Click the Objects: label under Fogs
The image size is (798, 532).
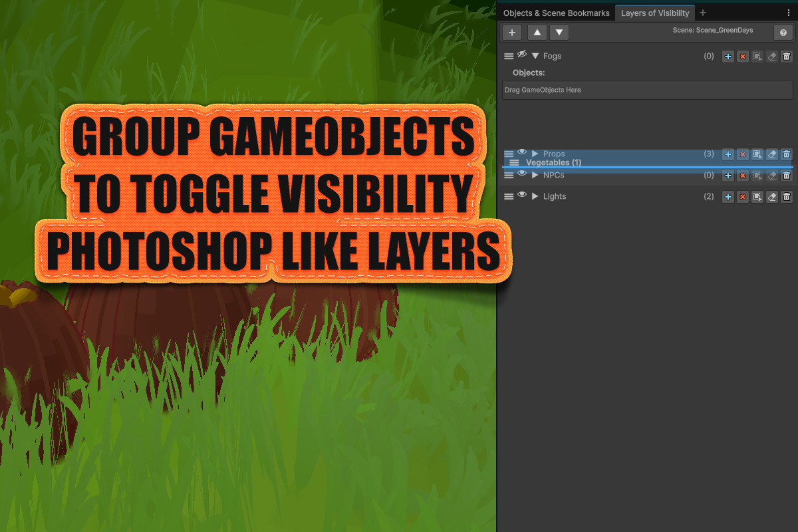[529, 72]
